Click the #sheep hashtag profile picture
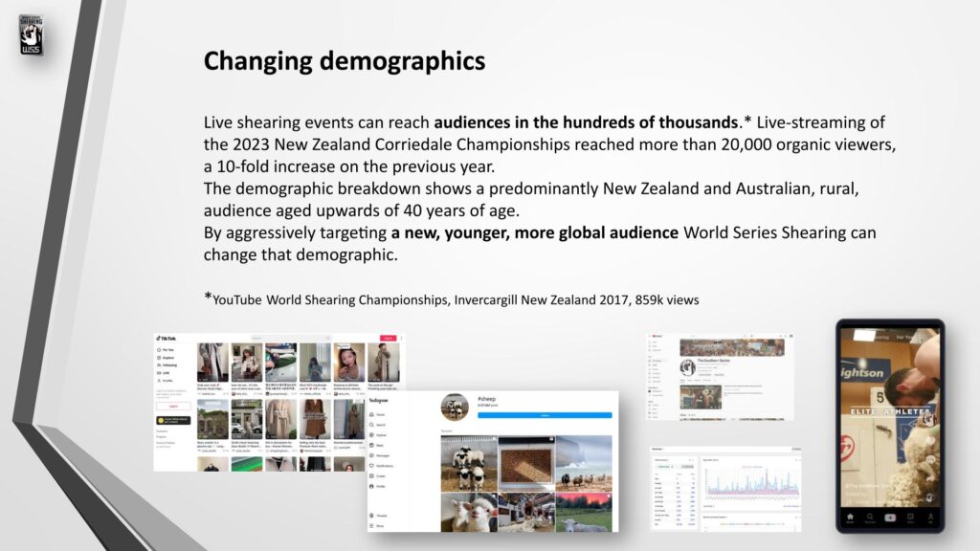 (x=454, y=406)
